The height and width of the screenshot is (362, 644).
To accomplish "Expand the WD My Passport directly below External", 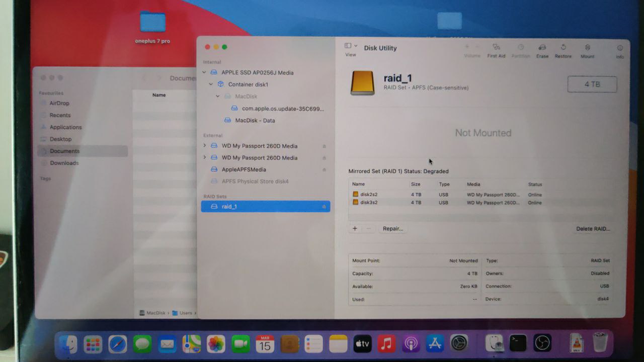I will tap(204, 146).
